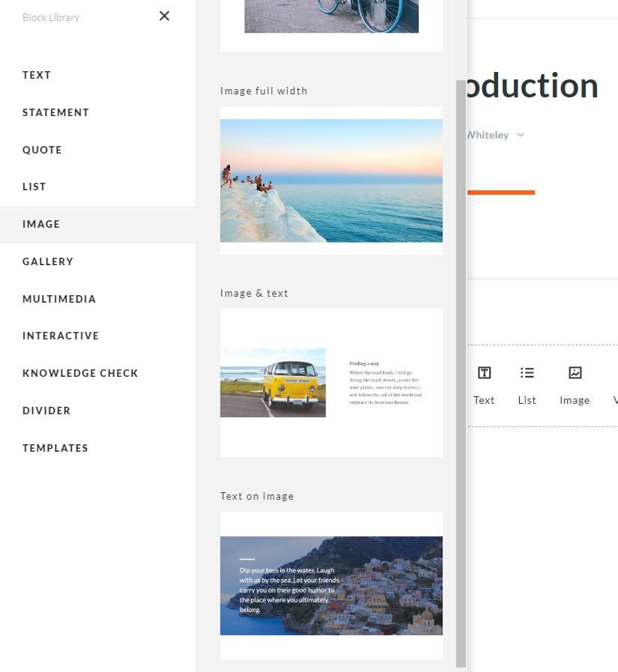Insert the Image & text block thumbnail
The height and width of the screenshot is (672, 618).
click(331, 383)
